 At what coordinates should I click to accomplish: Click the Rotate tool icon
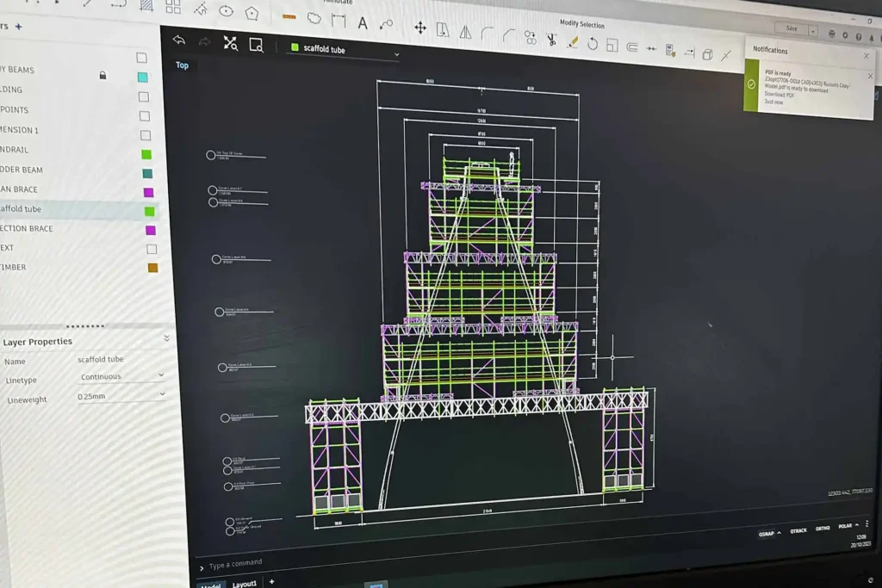(593, 43)
